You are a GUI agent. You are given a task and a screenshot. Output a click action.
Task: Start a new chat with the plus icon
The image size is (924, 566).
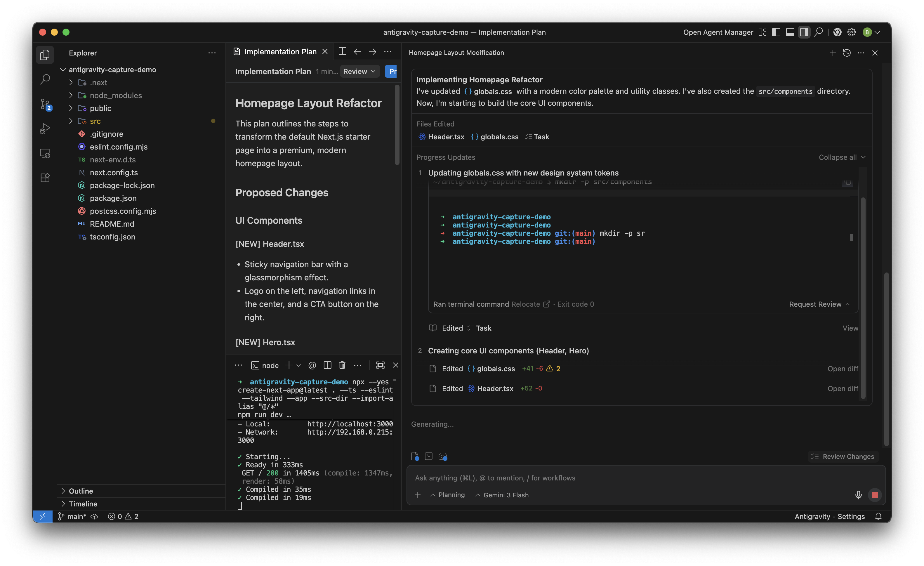click(833, 53)
